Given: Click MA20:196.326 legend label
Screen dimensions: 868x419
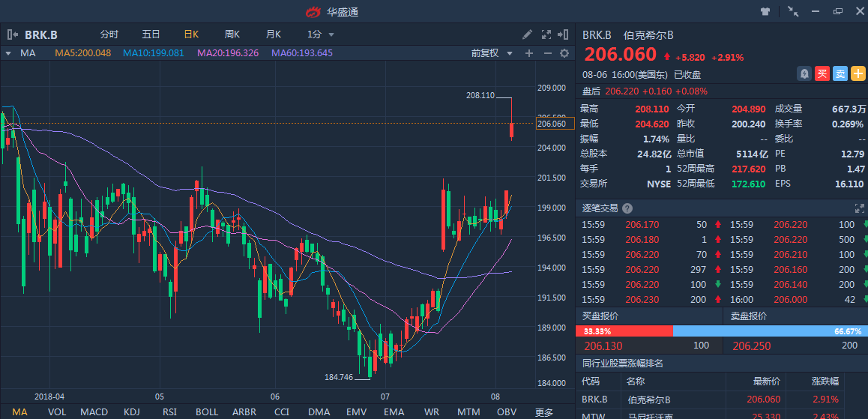Looking at the screenshot, I should click(228, 53).
